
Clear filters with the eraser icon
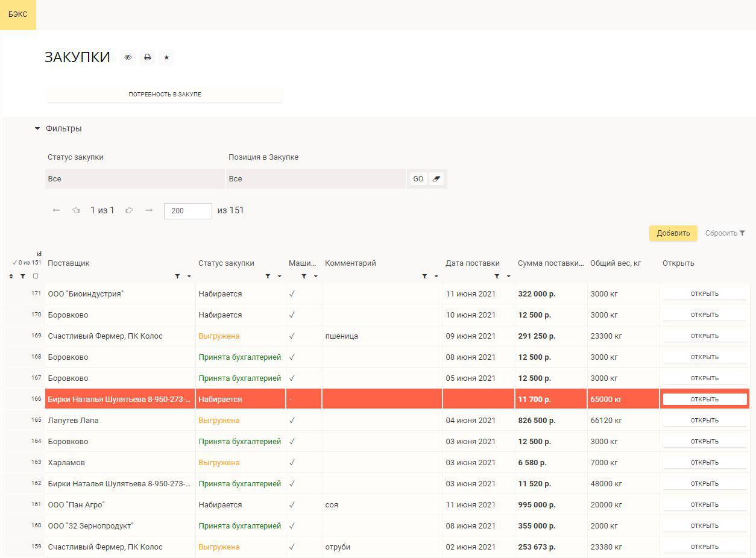click(437, 179)
